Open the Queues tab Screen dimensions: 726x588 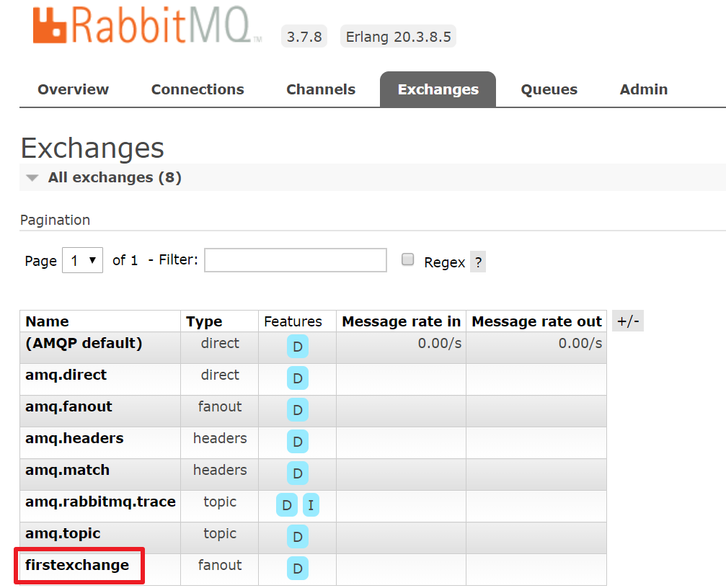[x=549, y=89]
